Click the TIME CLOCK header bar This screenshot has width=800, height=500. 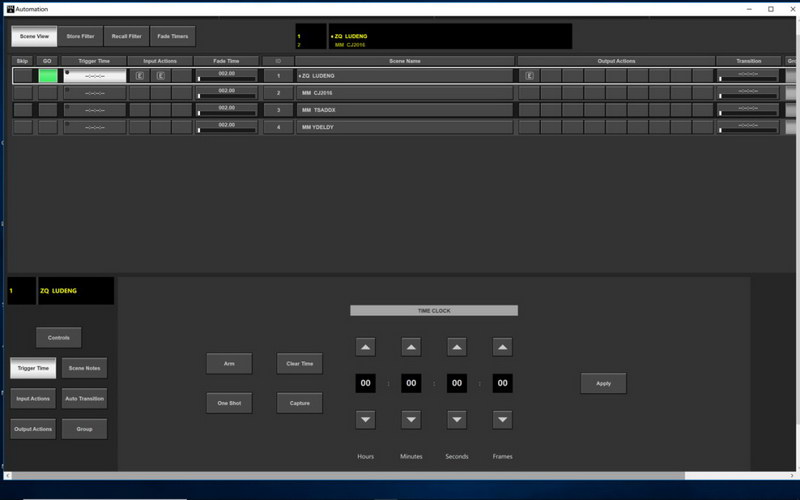434,311
